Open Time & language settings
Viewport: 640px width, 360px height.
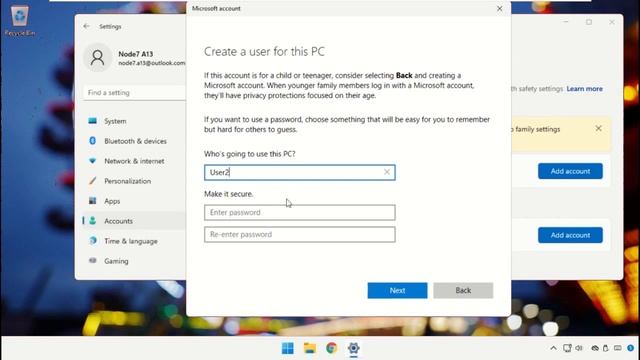click(x=131, y=241)
